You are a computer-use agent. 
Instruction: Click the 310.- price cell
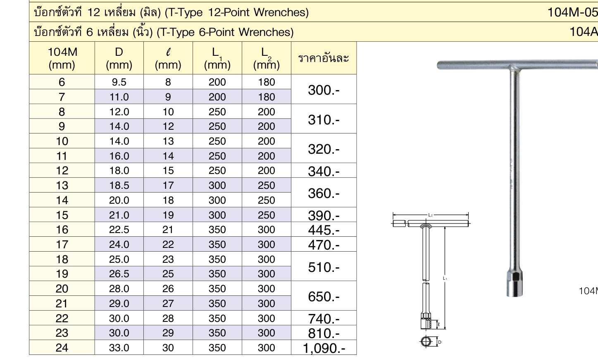(324, 119)
